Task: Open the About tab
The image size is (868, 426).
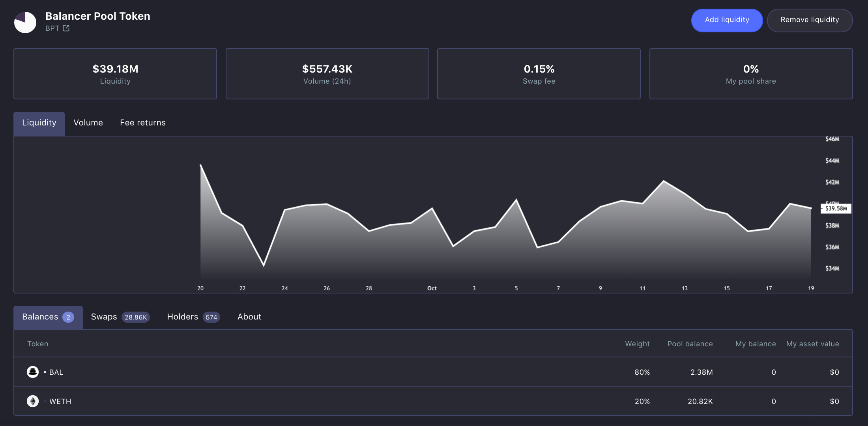Action: [x=249, y=317]
